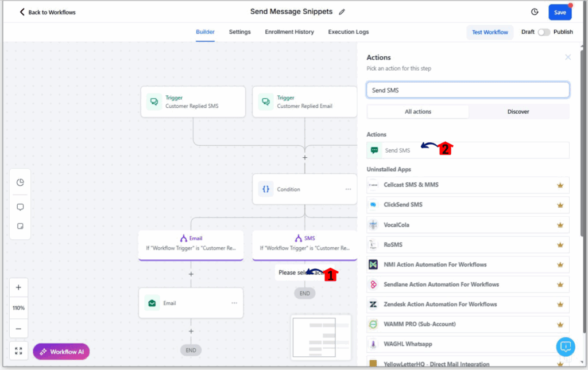This screenshot has height=370, width=588.
Task: Open Workflow AI assistant
Action: pos(61,352)
